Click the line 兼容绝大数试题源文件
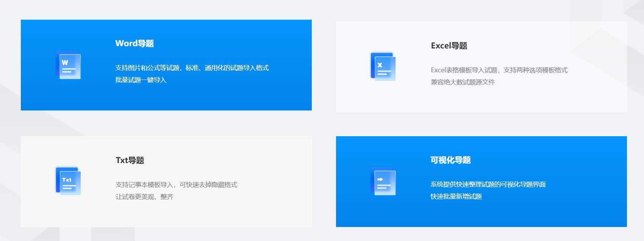The height and width of the screenshot is (241, 644). pos(463,82)
